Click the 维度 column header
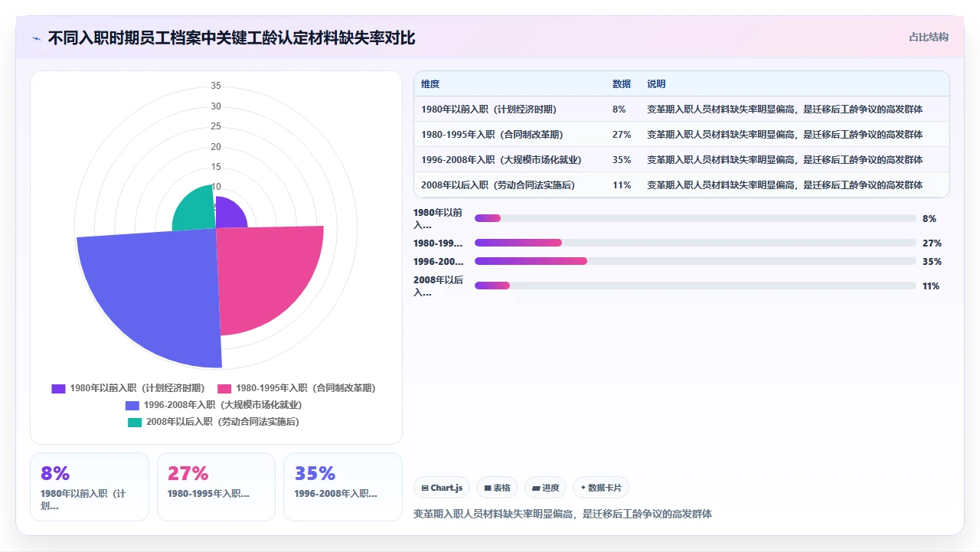Image resolution: width=980 pixels, height=552 pixels. (430, 83)
